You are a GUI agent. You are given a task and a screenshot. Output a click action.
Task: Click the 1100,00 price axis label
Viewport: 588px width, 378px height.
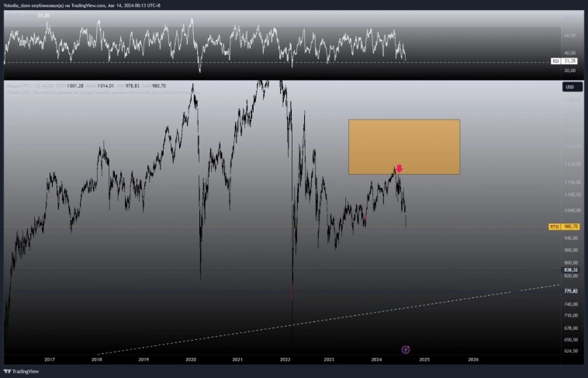click(571, 195)
